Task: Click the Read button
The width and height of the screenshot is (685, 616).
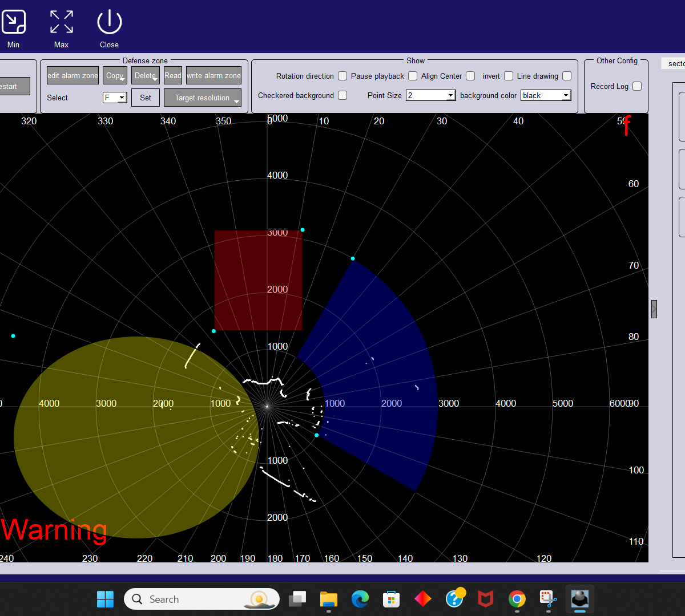Action: (x=173, y=75)
